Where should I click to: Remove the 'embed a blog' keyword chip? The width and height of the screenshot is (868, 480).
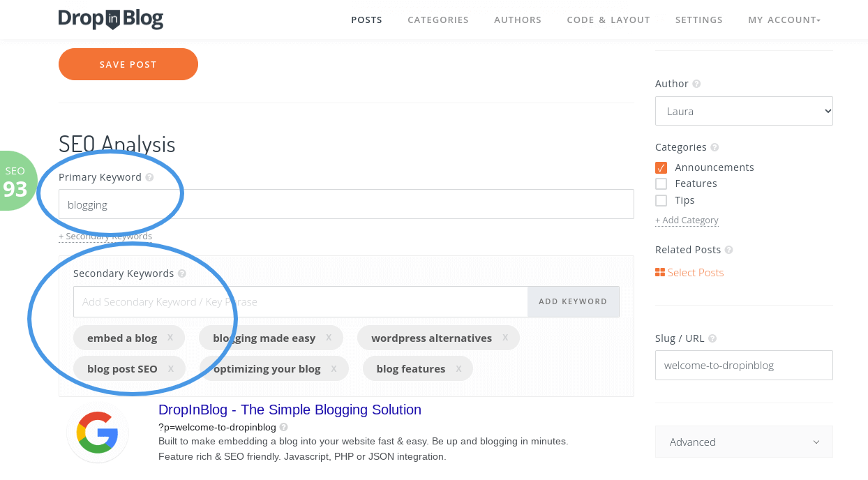[x=169, y=338]
